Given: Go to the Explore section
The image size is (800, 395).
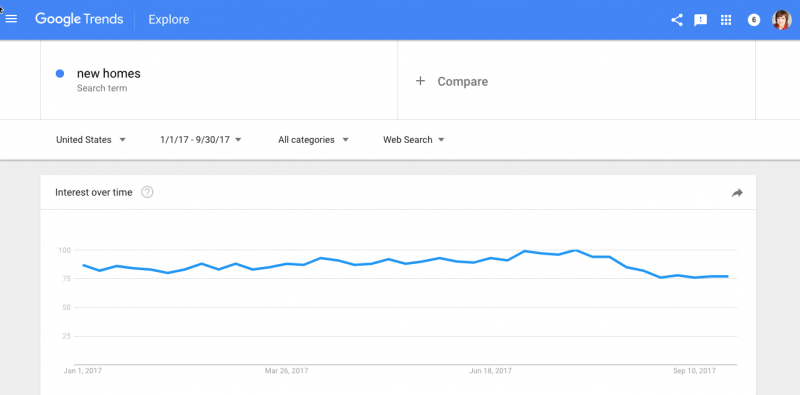Looking at the screenshot, I should (169, 19).
